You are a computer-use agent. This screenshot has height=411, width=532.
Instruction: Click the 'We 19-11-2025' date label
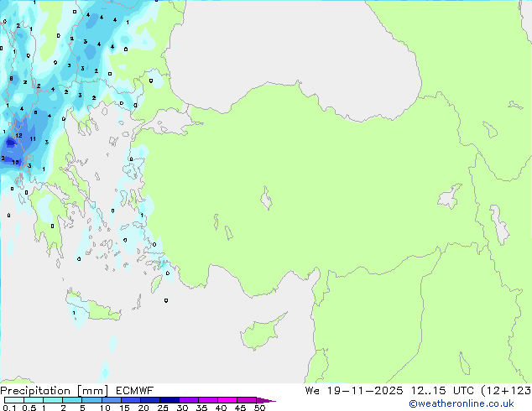pos(354,391)
